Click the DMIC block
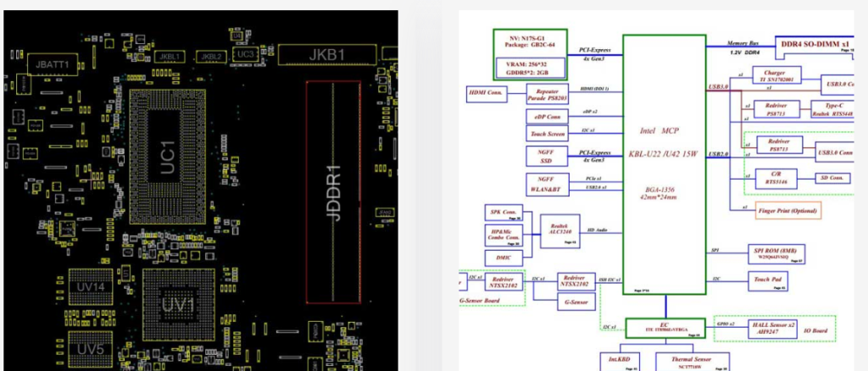 pos(504,257)
